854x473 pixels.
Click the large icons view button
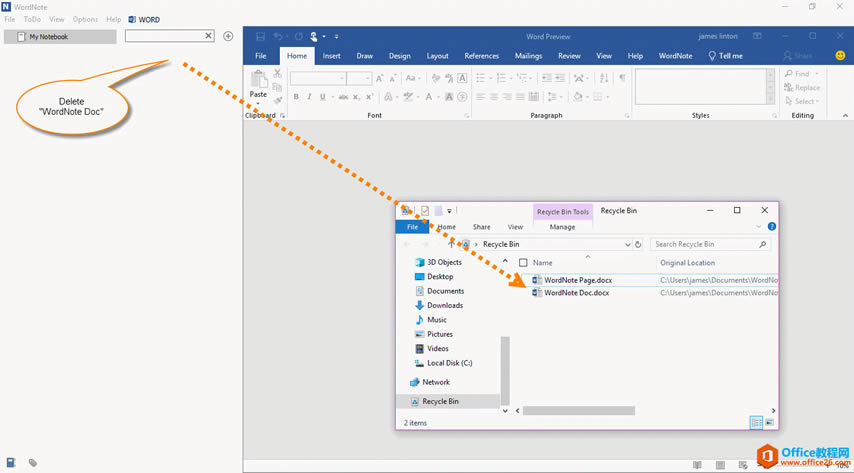[769, 423]
